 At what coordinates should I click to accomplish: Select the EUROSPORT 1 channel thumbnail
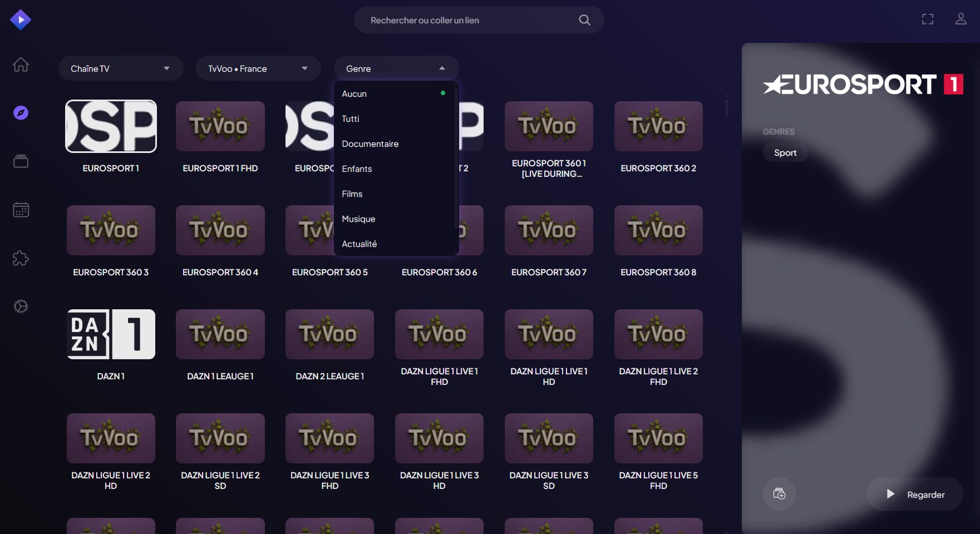coord(111,126)
